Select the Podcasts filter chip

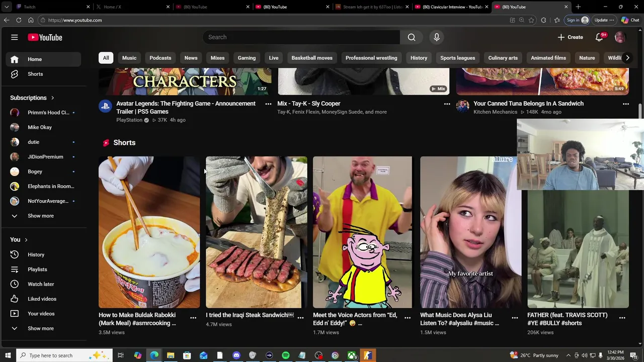tap(160, 58)
